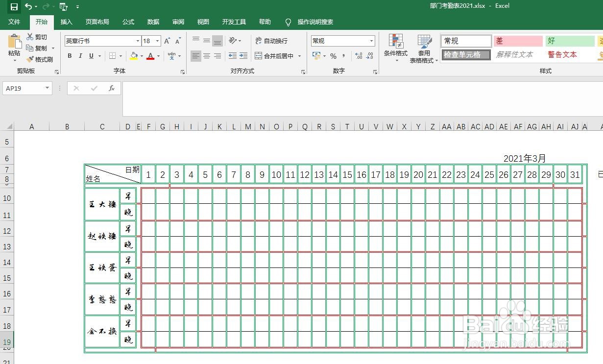Image resolution: width=603 pixels, height=364 pixels.
Task: Click the accounting number format icon
Action: click(316, 56)
